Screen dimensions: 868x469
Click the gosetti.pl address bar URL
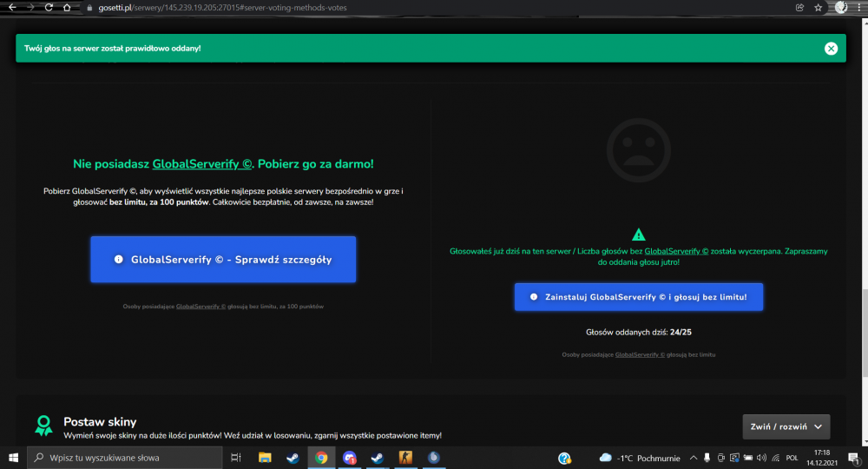[222, 8]
